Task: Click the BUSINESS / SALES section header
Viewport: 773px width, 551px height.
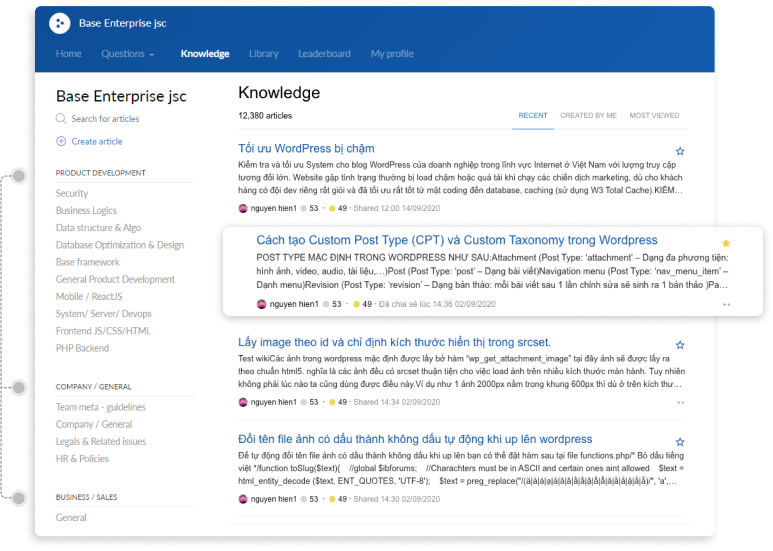Action: (x=86, y=497)
